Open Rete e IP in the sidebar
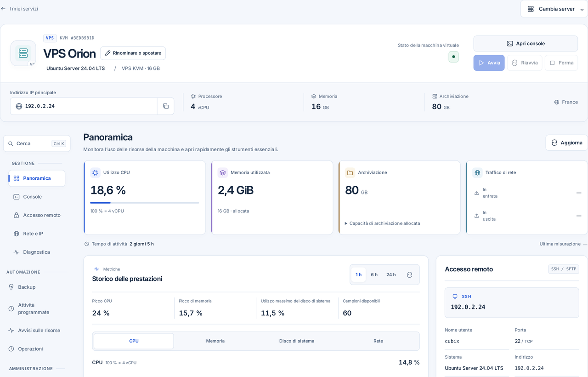This screenshot has height=377, width=588. pos(37,234)
